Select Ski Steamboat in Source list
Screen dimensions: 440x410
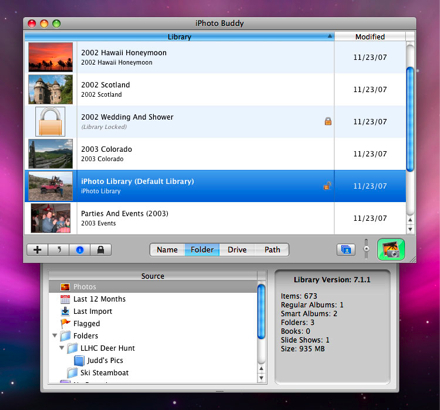104,373
